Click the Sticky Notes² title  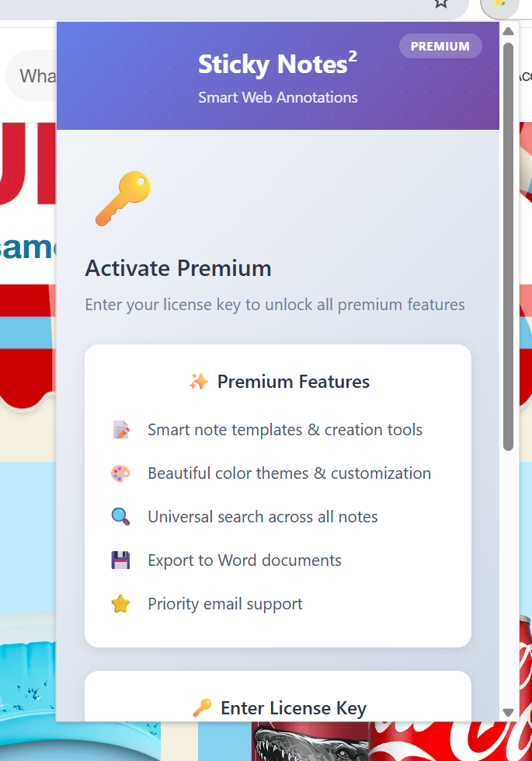click(x=278, y=64)
